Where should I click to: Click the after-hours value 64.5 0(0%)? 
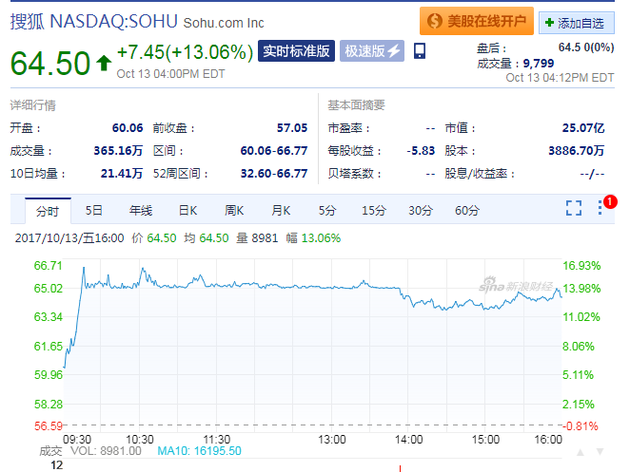pos(586,47)
